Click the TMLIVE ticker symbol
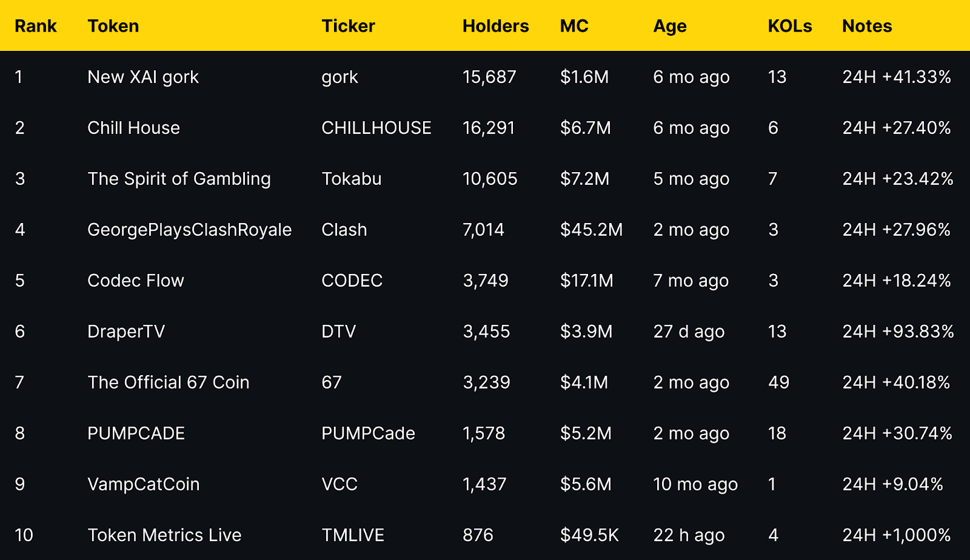The width and height of the screenshot is (970, 560). click(353, 535)
